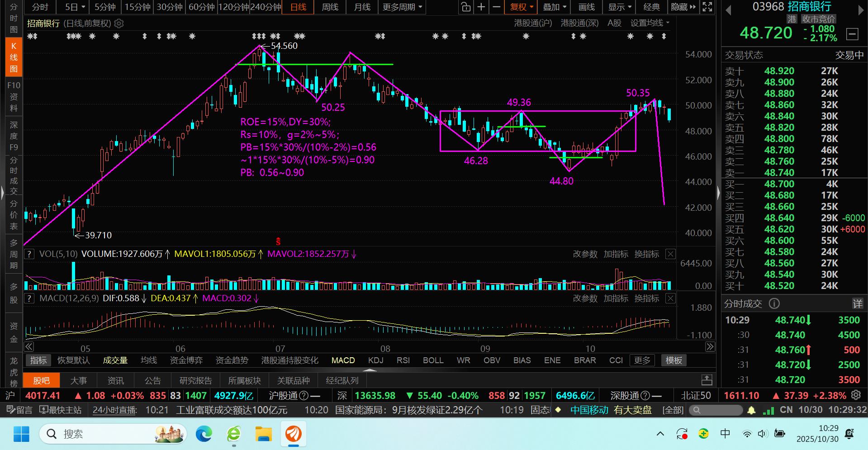
Task: Collapse the order book with minus box
Action: click(x=852, y=34)
